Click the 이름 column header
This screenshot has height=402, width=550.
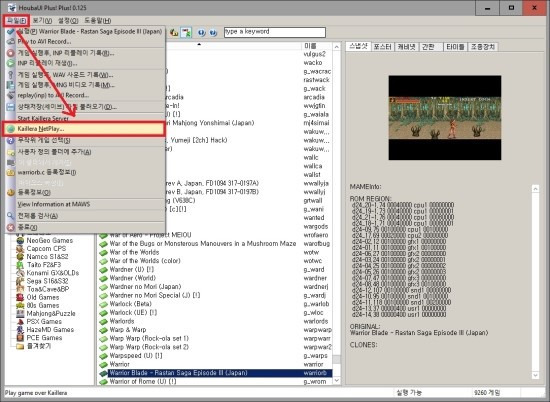click(x=316, y=46)
